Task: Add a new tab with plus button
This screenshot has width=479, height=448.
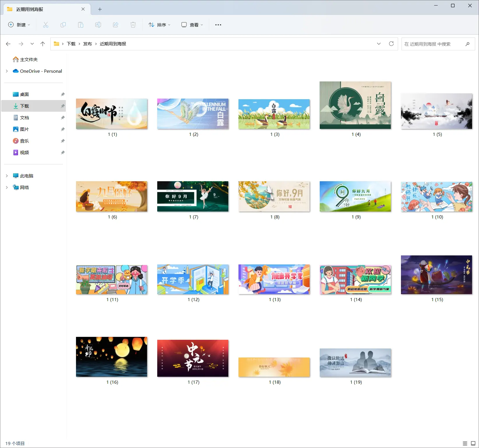Action: pos(100,9)
